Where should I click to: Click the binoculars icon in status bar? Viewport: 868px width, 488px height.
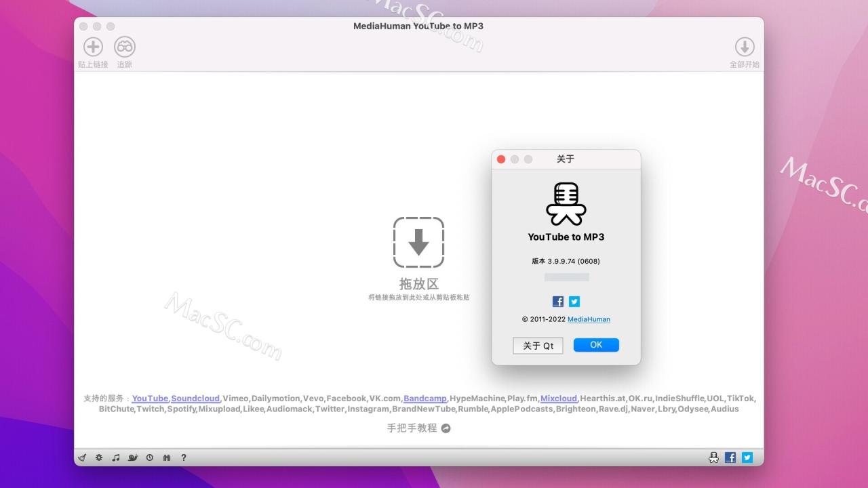pos(167,457)
